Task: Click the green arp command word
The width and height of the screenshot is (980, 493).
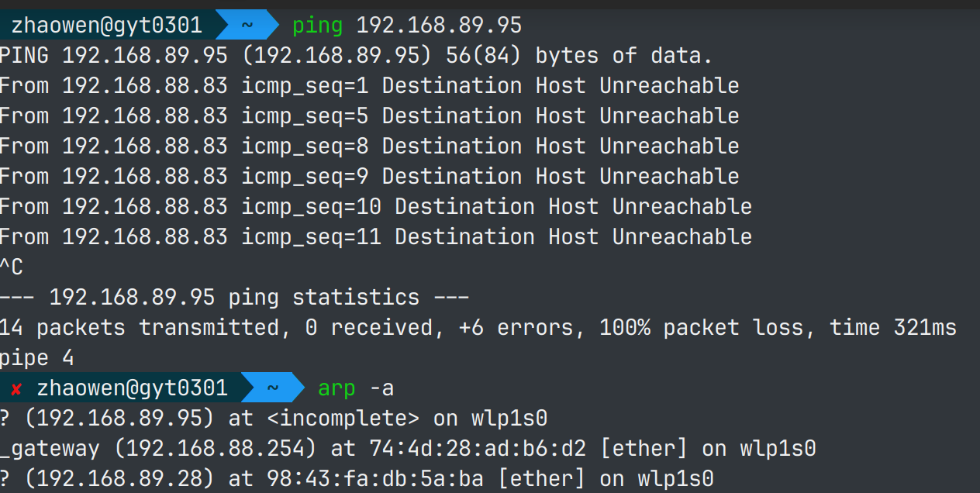Action: click(x=336, y=388)
